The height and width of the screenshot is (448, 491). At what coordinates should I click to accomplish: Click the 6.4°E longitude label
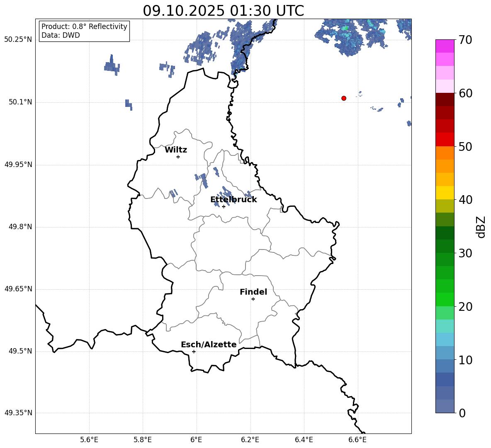(x=304, y=440)
